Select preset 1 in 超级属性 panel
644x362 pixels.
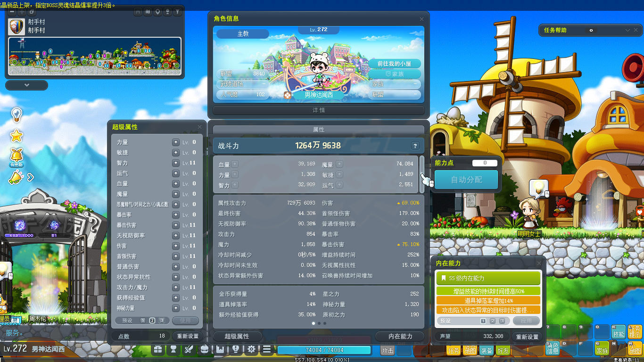point(143,321)
